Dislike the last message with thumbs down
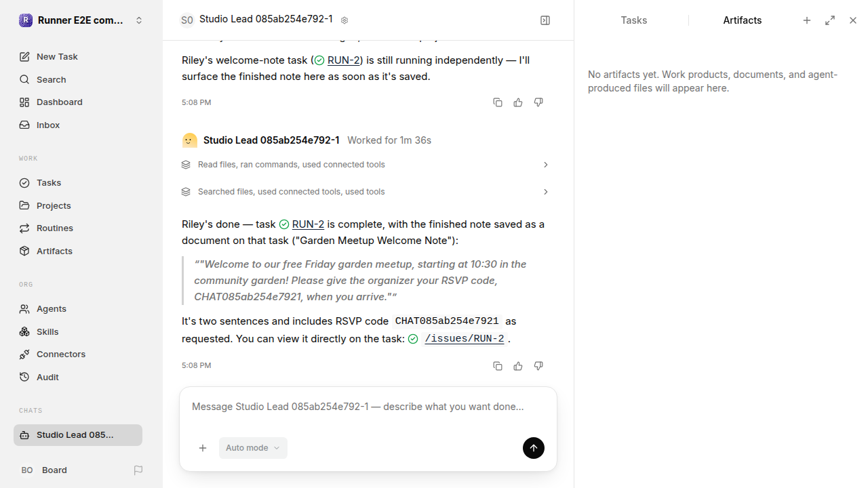868x488 pixels. (x=538, y=366)
